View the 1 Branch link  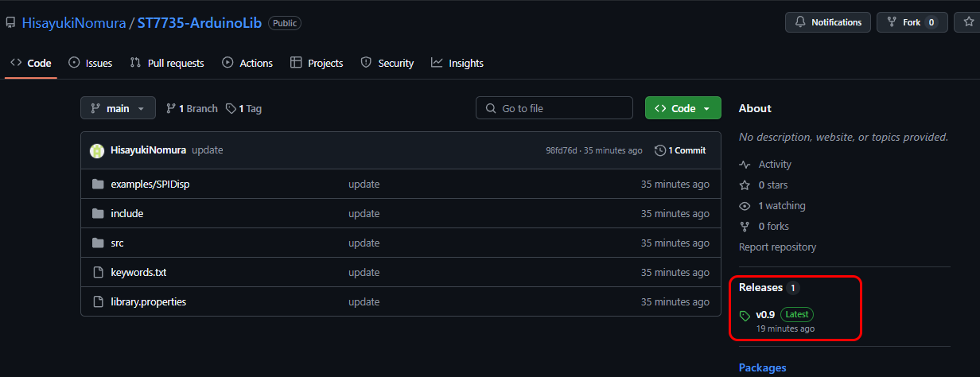click(x=192, y=108)
